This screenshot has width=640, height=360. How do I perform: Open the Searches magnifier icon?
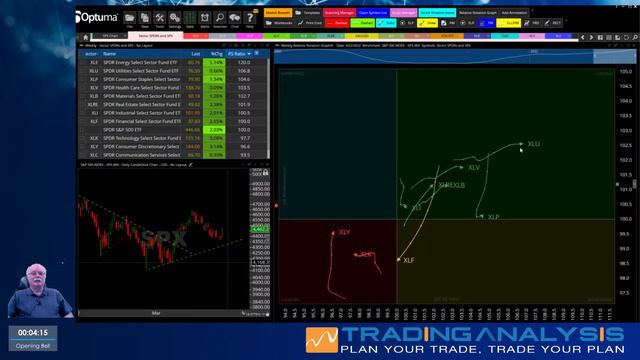coord(220,19)
